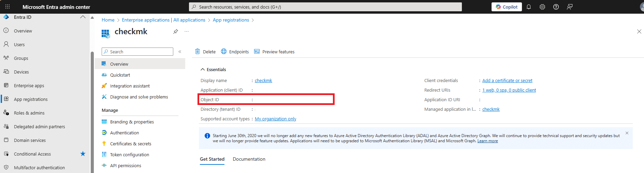Open the settings gear icon
644x173 pixels.
point(542,7)
